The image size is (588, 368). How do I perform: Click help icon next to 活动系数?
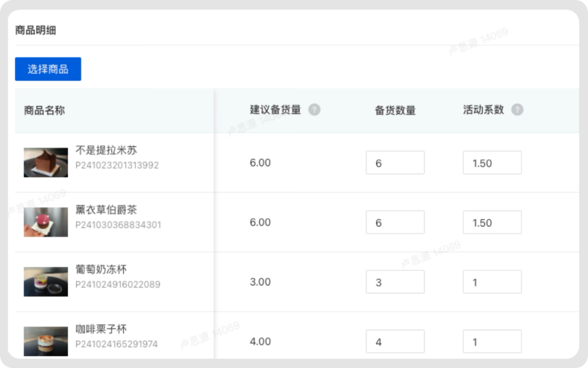(517, 110)
